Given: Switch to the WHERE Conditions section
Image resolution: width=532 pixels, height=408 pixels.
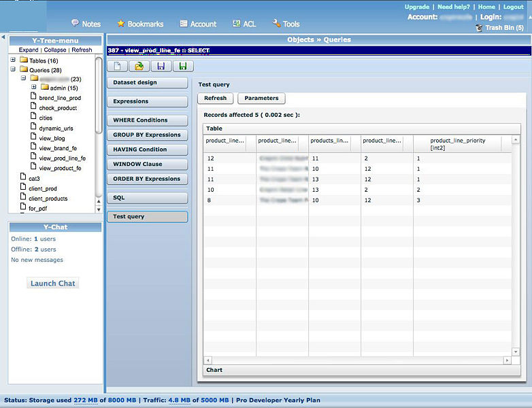Looking at the screenshot, I should tap(147, 120).
